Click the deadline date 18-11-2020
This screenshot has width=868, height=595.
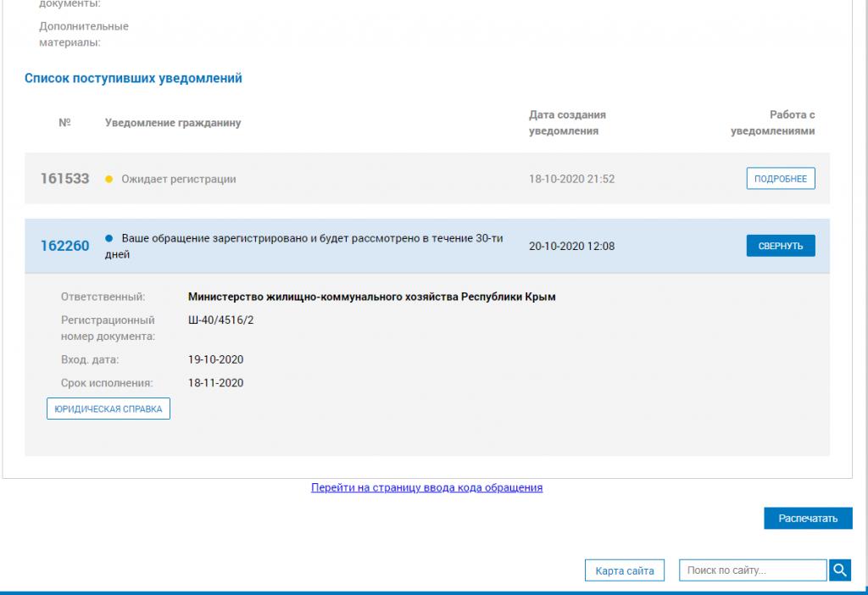[215, 383]
